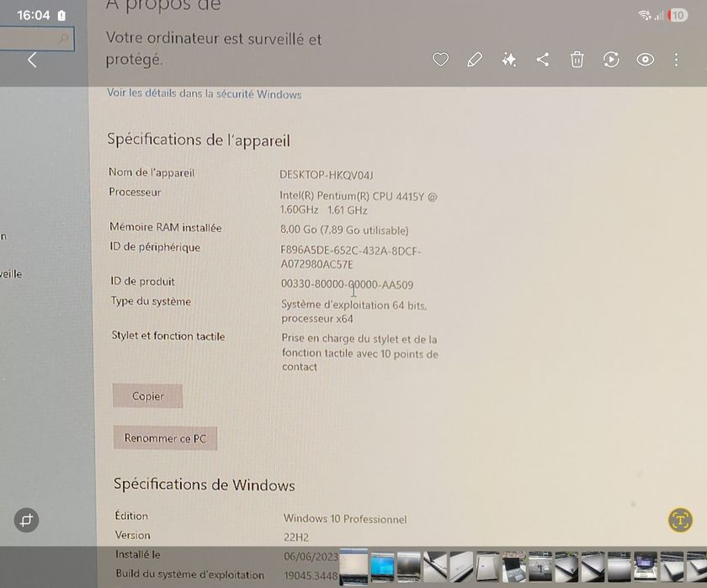Click the 8,00 Go (7,89 Go utilisable) value

click(344, 230)
